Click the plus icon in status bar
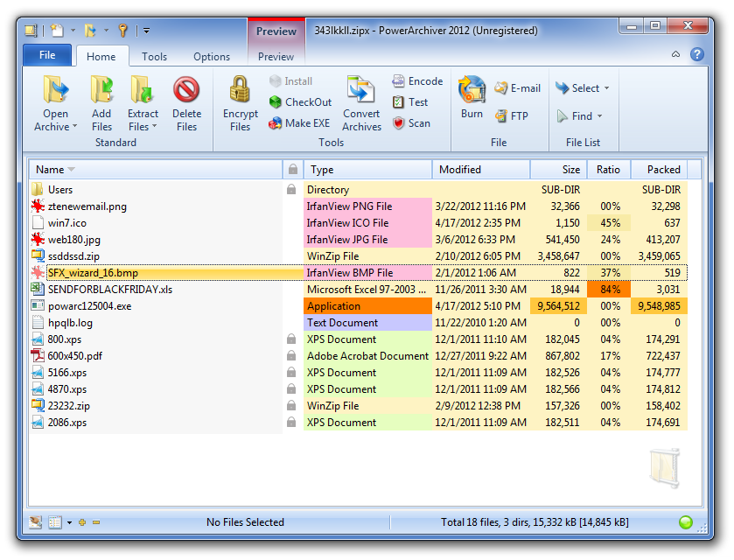This screenshot has height=560, width=734. 82,522
